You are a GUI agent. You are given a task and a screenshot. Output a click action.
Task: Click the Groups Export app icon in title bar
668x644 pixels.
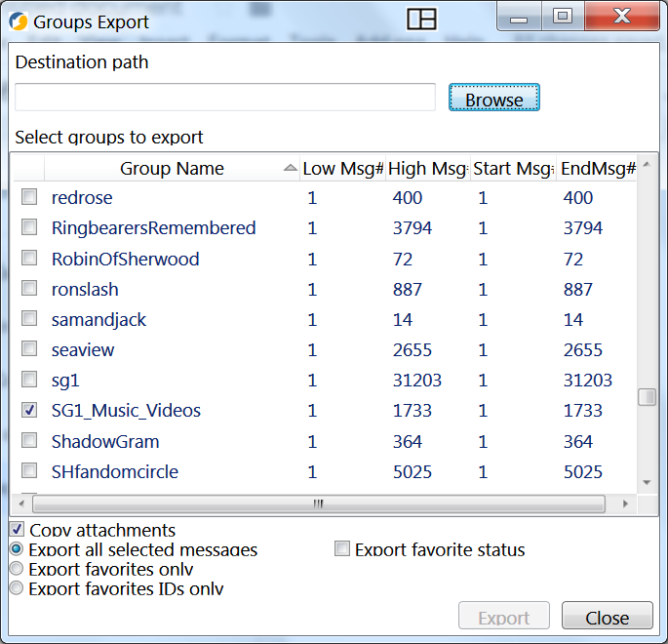coord(18,20)
